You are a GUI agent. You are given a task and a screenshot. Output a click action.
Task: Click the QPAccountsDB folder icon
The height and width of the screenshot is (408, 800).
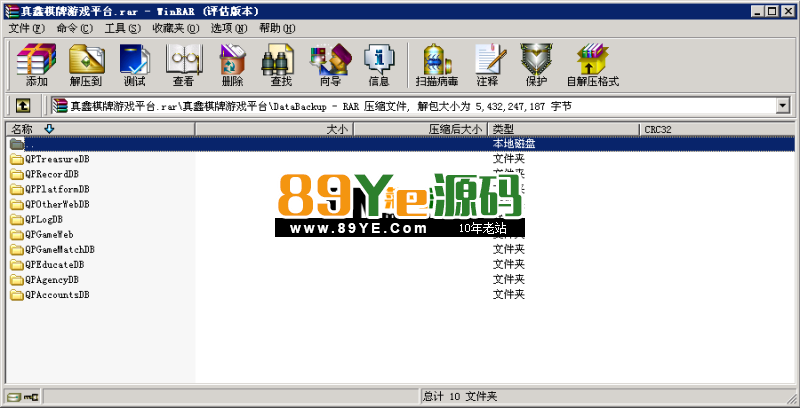[17, 295]
